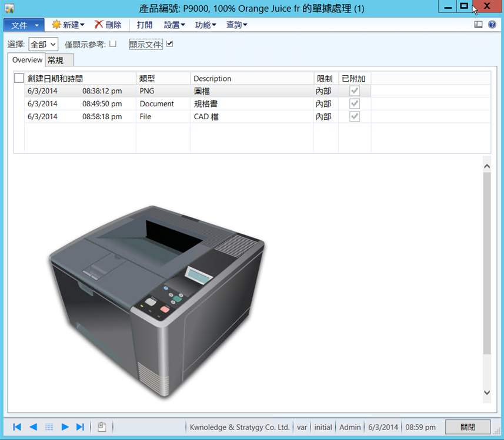Sort by Description column header
504x440 pixels.
coord(252,79)
